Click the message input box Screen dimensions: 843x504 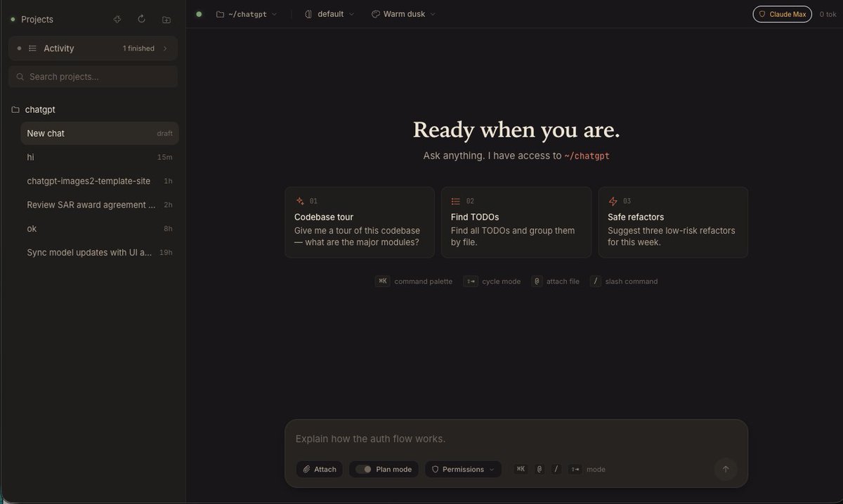(x=516, y=439)
